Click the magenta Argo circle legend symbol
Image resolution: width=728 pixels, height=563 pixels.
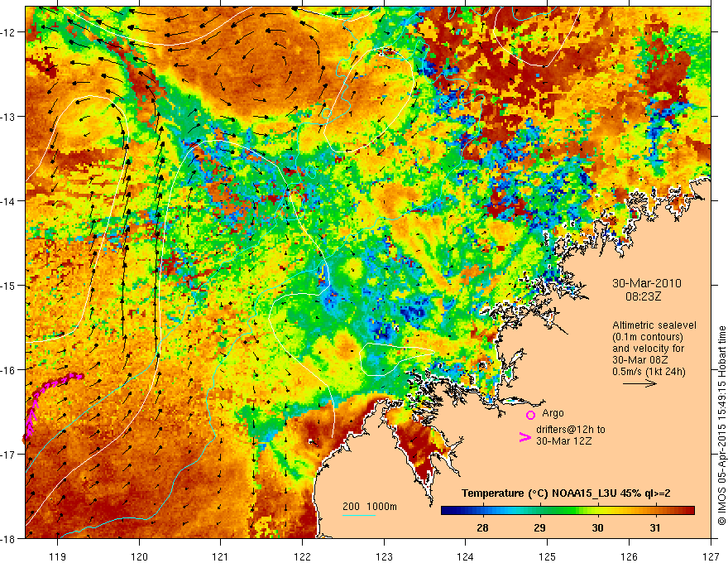[530, 415]
